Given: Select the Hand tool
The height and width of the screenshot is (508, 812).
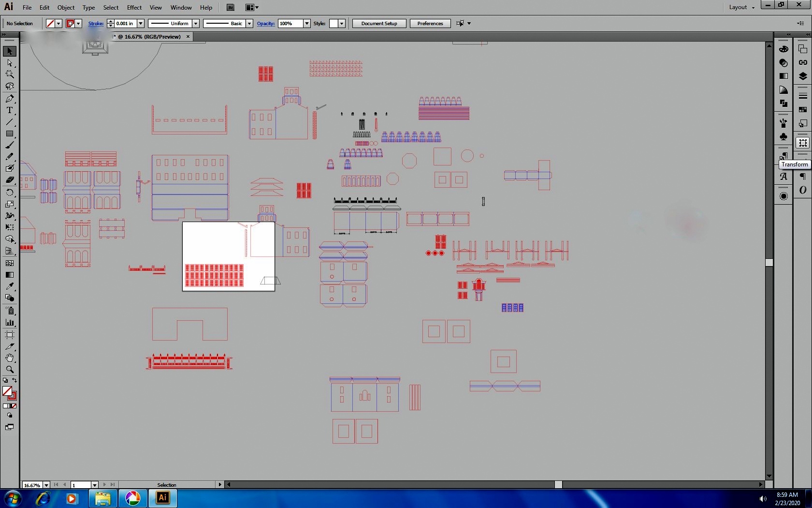Looking at the screenshot, I should click(10, 358).
